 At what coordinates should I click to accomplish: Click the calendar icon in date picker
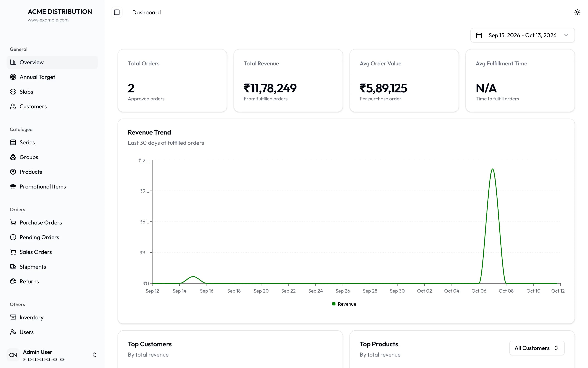479,35
